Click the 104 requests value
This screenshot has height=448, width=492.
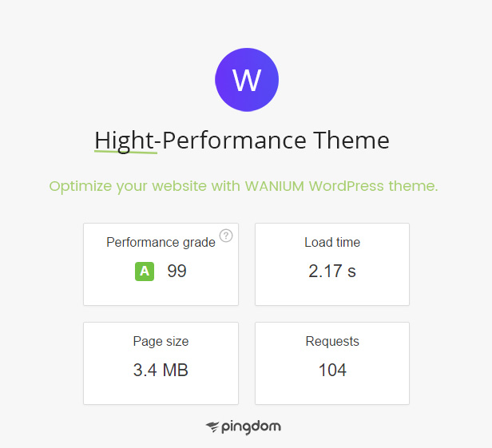(x=332, y=370)
